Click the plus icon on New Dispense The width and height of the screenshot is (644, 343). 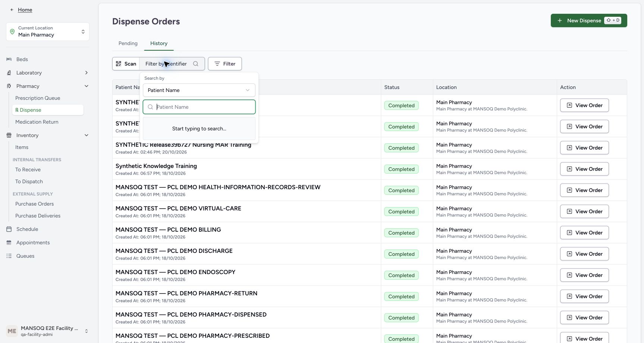tap(560, 20)
